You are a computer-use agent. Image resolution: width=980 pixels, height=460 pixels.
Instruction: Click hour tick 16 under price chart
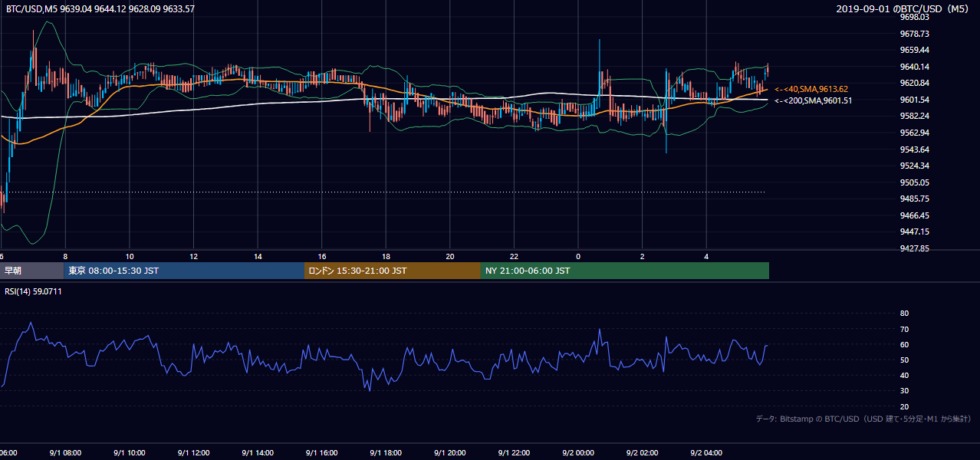coord(322,257)
